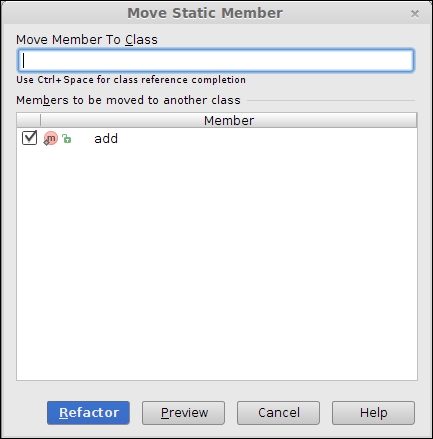Click the Ctrl+Space completion hint text

(131, 80)
